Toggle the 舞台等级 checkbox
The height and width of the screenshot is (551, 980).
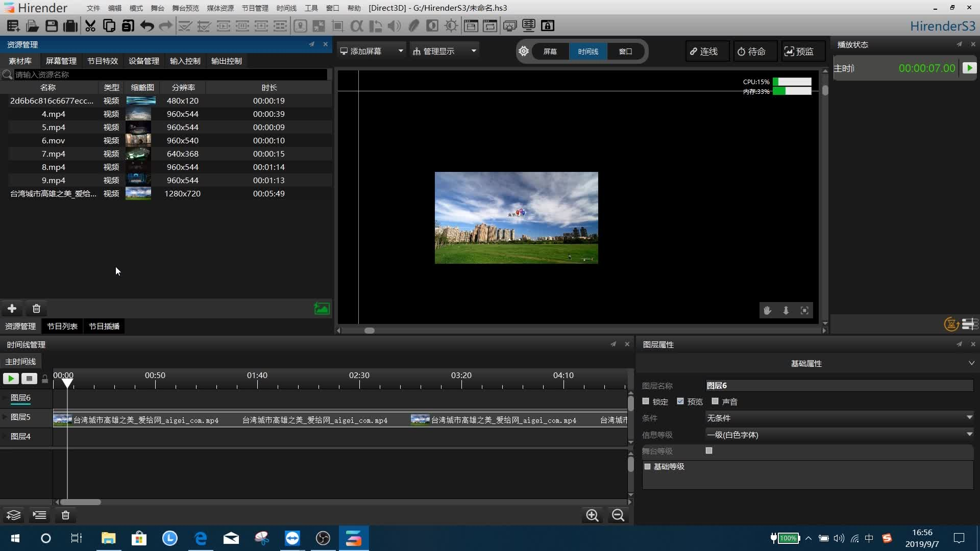[x=709, y=450]
